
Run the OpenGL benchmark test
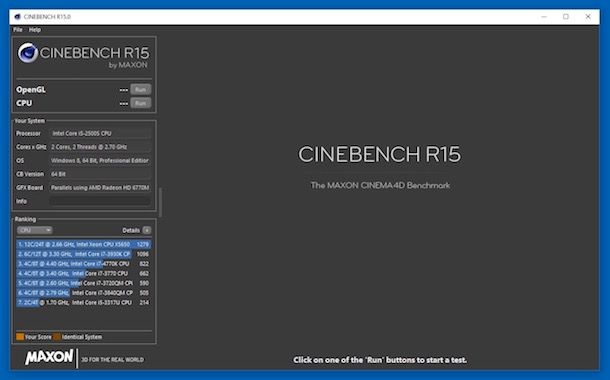click(140, 89)
